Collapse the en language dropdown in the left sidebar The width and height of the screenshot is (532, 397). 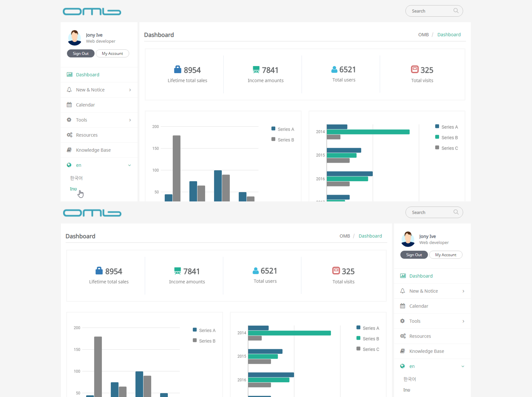130,165
